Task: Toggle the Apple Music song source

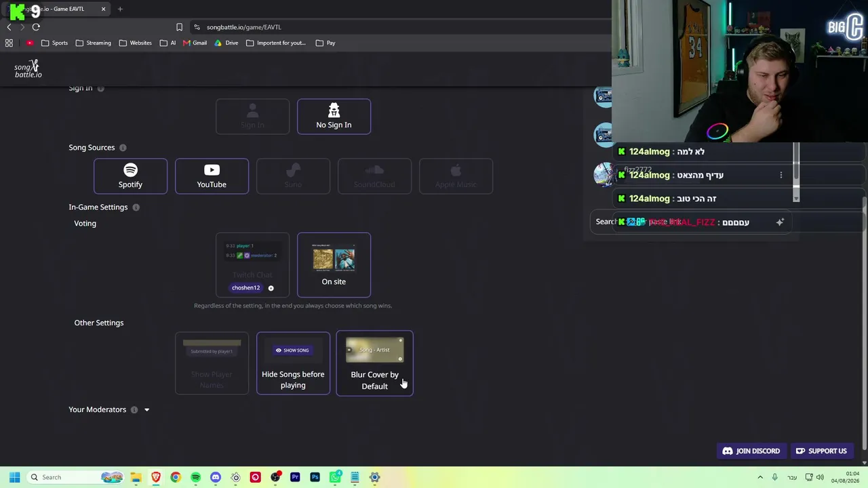Action: 456,176
